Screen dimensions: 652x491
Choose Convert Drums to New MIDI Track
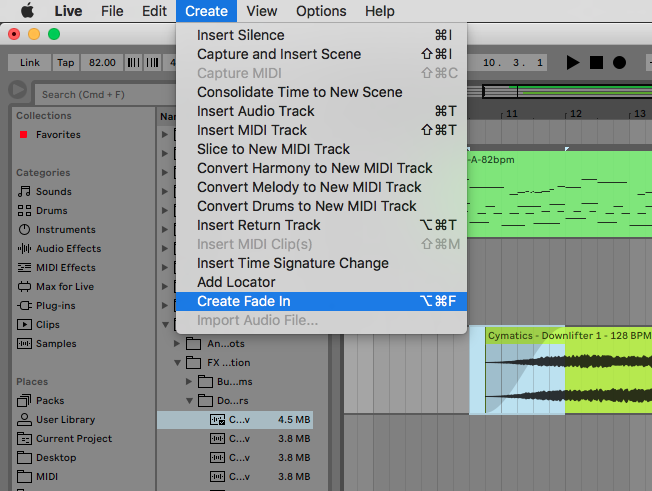pyautogui.click(x=321, y=206)
